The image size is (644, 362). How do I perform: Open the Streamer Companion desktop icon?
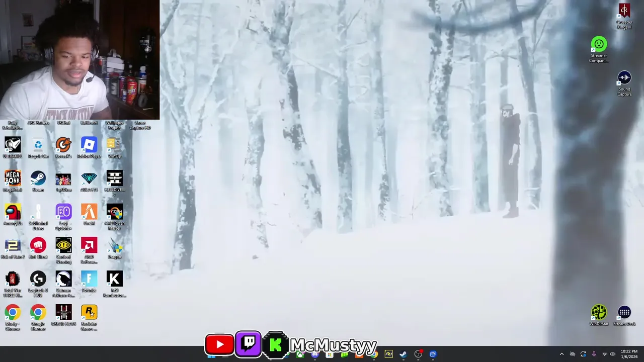pyautogui.click(x=599, y=50)
